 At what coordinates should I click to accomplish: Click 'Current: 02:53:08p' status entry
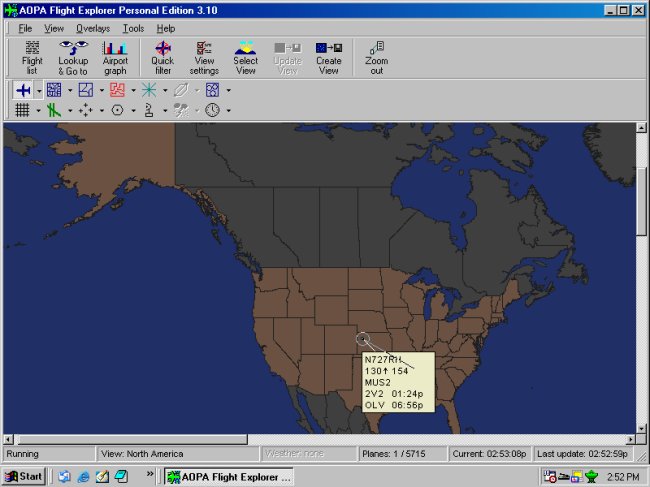tap(489, 454)
